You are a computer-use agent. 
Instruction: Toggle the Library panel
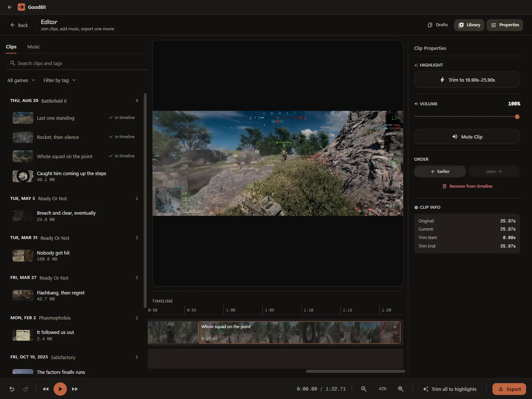tap(469, 25)
